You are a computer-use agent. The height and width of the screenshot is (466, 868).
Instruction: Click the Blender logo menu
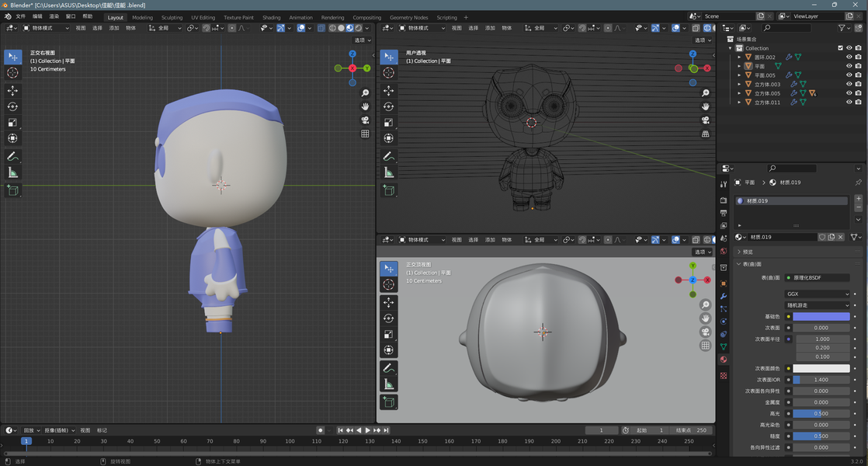8,16
